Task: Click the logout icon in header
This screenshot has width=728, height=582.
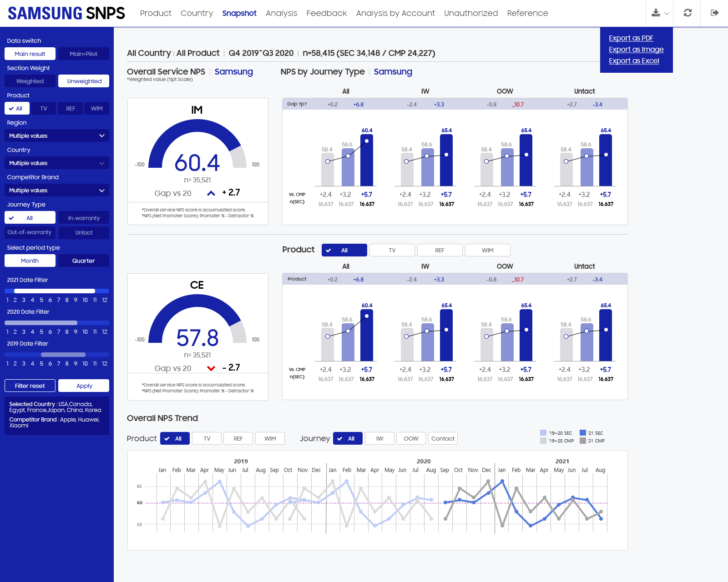Action: point(714,13)
